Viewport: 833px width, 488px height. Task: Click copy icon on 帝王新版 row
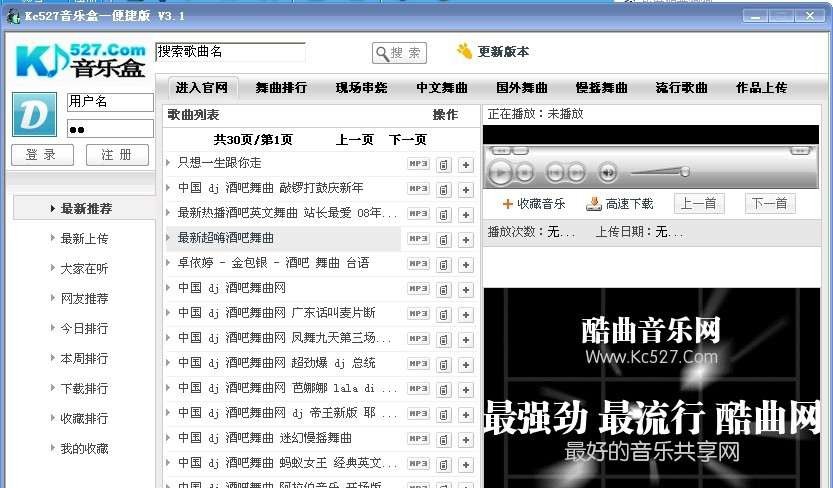coord(444,415)
